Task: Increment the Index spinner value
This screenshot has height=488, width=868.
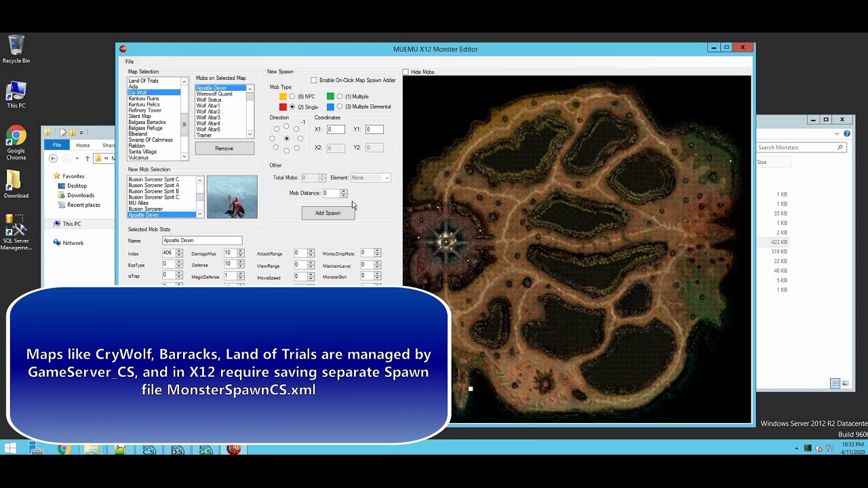Action: 179,251
